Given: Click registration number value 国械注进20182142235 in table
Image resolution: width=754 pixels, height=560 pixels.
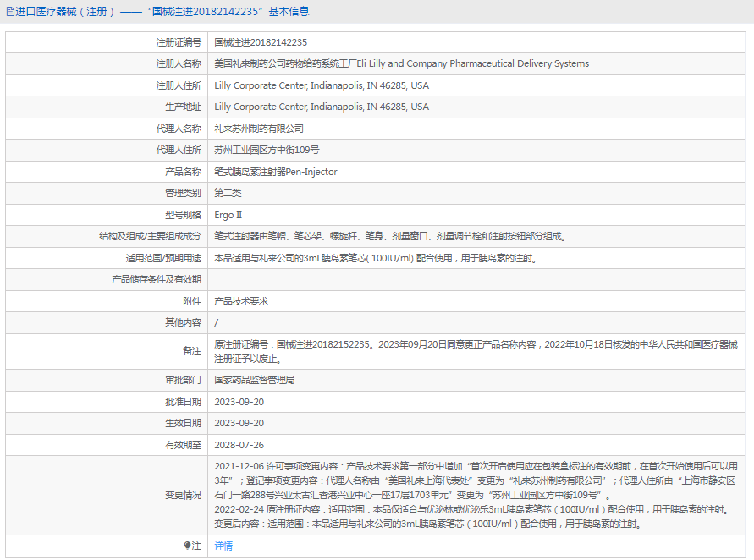Looking at the screenshot, I should [261, 42].
